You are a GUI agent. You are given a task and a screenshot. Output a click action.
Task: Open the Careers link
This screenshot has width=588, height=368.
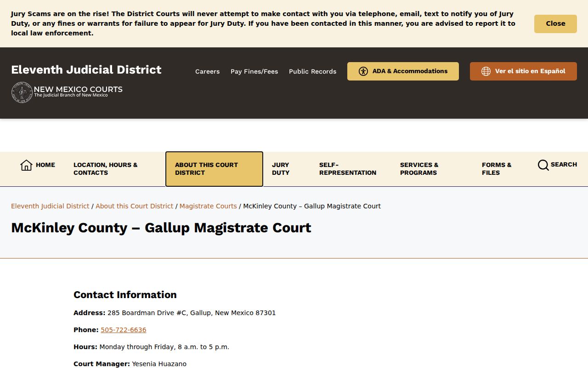coord(207,71)
